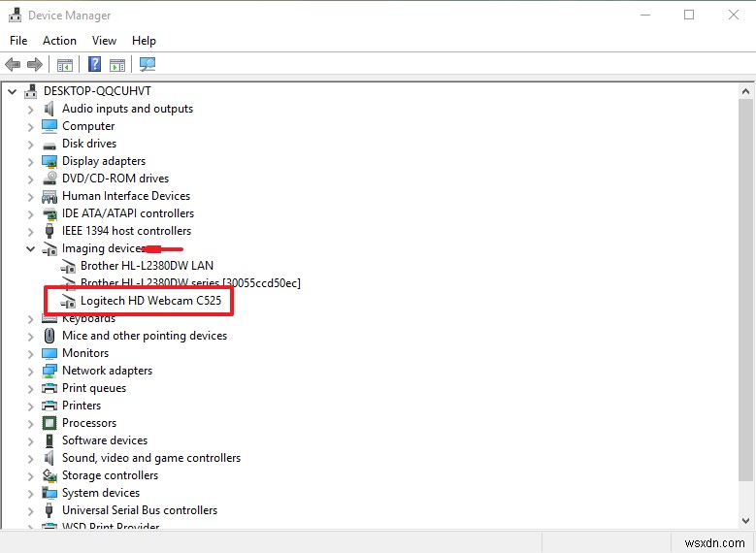Click the Back arrow toolbar icon
756x553 pixels.
[x=13, y=64]
